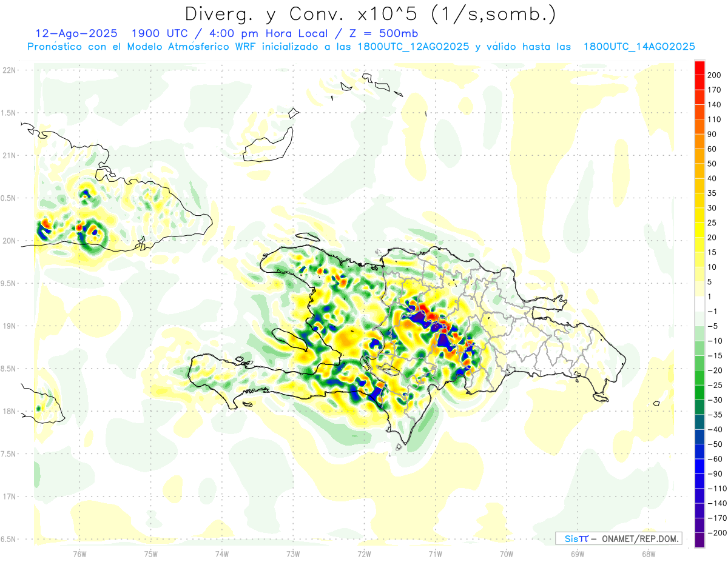Click the '-200' color scale value

716,534
